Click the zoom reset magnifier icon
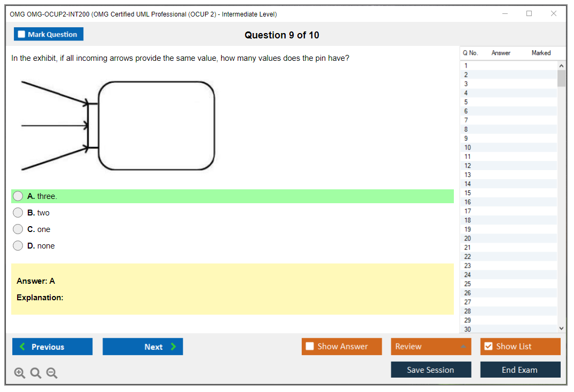The image size is (574, 392). pyautogui.click(x=36, y=373)
